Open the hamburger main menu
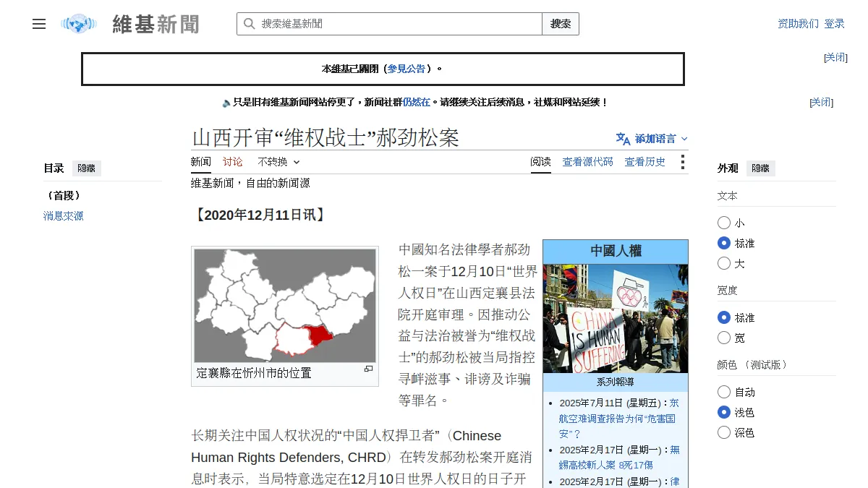 click(x=39, y=24)
